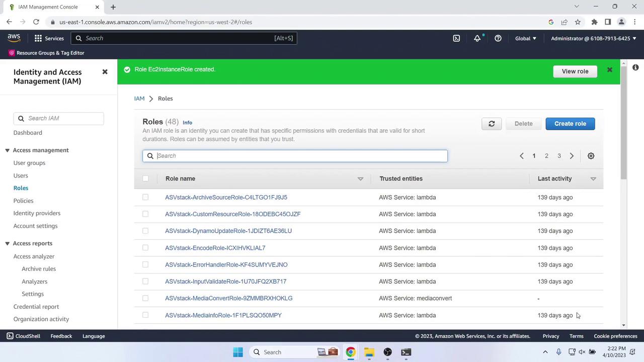The image size is (644, 362).
Task: Open the info panel icon at right edge
Action: tap(635, 67)
